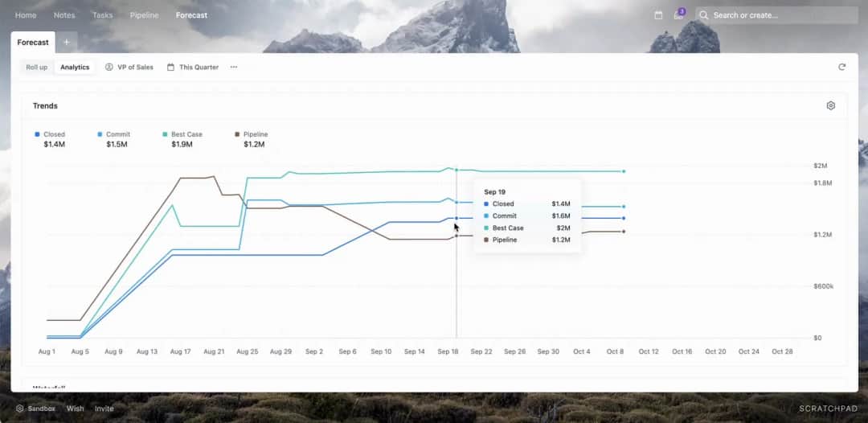
Task: Open Notes section
Action: [x=64, y=15]
